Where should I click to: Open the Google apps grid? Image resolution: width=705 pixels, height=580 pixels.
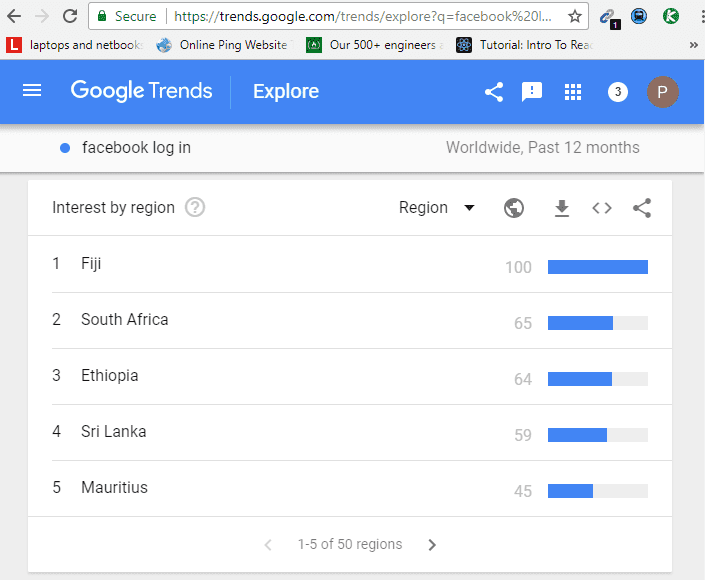coord(573,92)
